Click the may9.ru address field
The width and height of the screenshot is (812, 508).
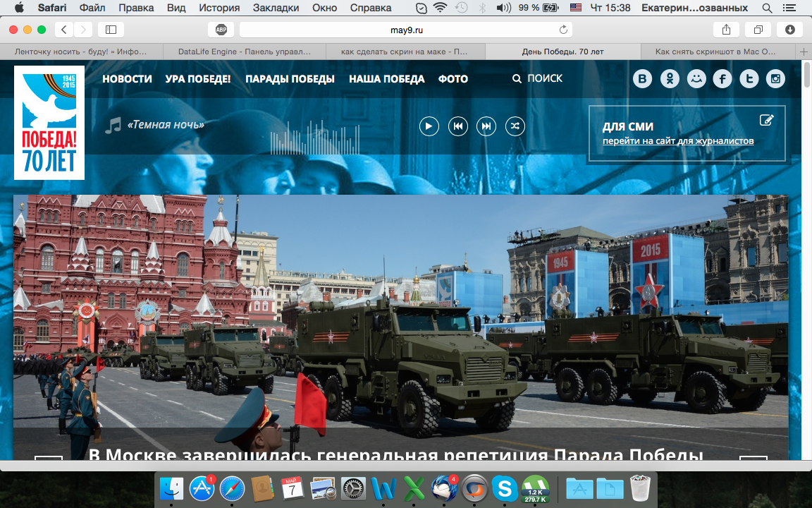point(406,30)
